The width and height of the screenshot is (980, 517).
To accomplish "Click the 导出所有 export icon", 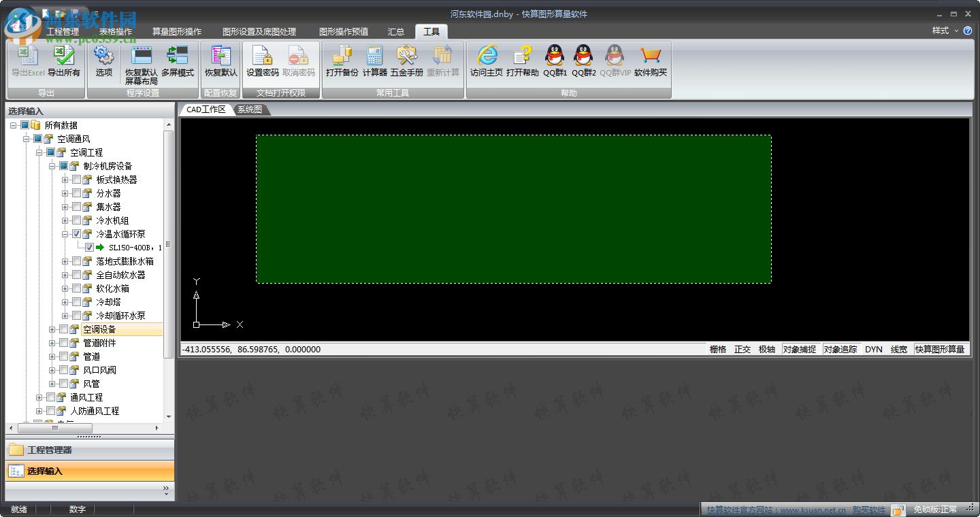I will coord(63,56).
